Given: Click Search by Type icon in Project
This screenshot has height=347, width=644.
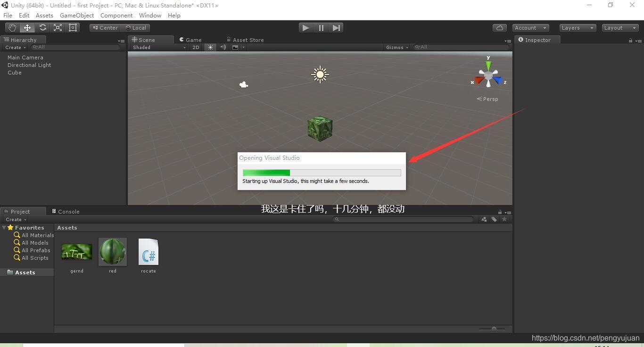Looking at the screenshot, I should (484, 219).
